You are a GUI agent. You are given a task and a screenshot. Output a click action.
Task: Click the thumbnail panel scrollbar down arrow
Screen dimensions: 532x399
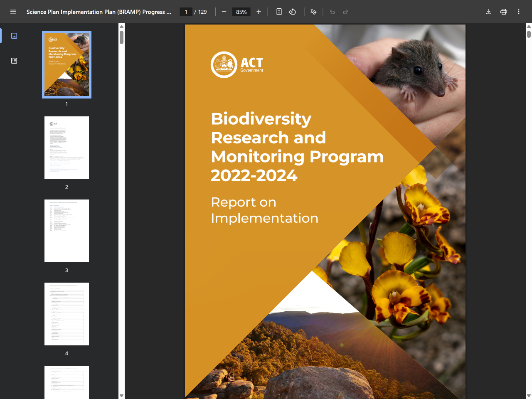point(121,396)
